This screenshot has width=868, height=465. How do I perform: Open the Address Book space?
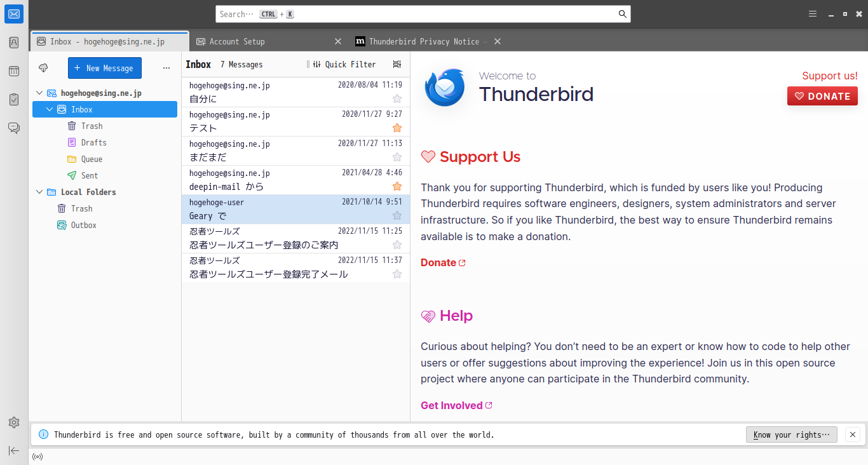pyautogui.click(x=14, y=43)
